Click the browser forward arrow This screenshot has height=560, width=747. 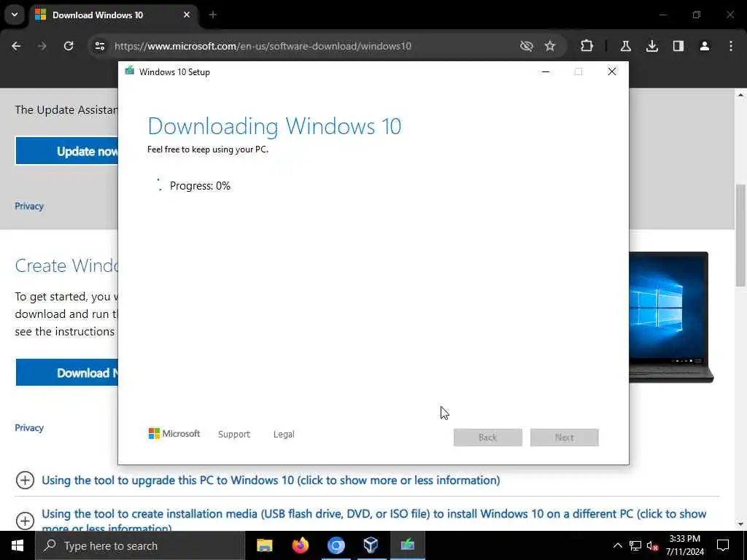[x=42, y=46]
